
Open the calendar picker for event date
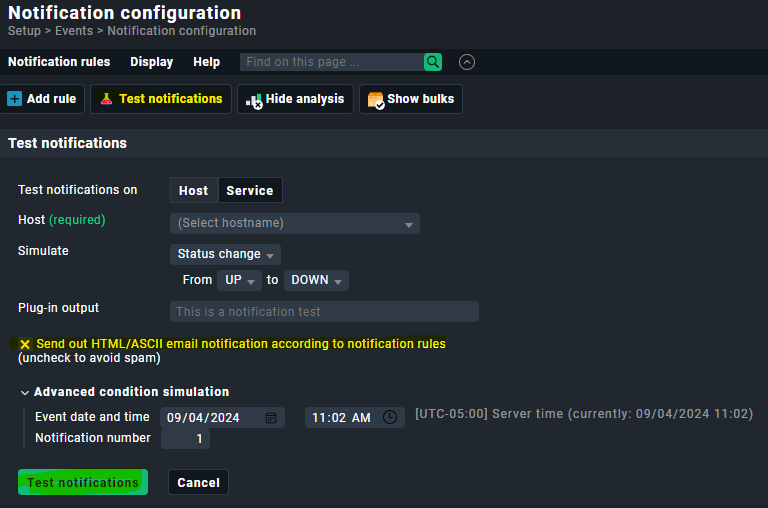(x=271, y=418)
